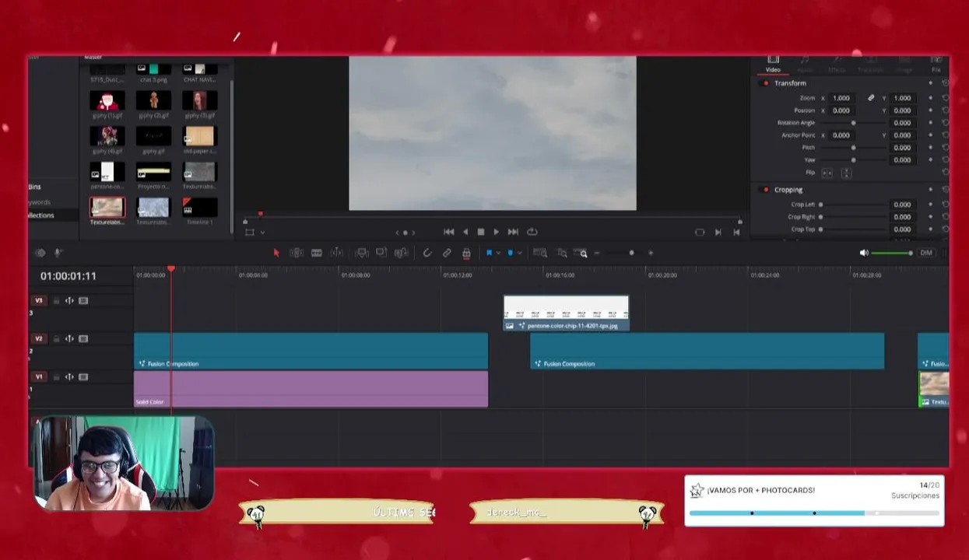
Task: Collapse the Transform section header
Action: [x=790, y=83]
